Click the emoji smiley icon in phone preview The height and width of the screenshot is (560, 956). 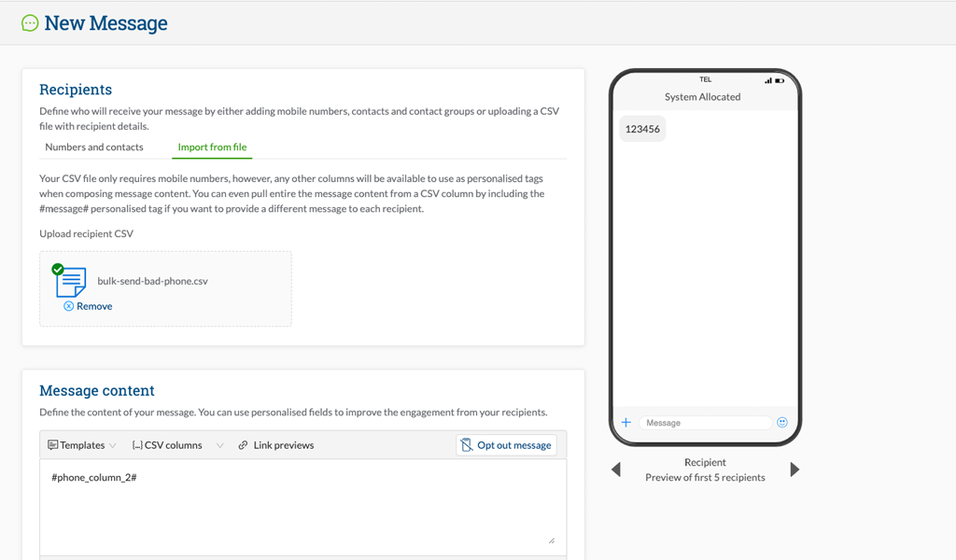tap(782, 422)
